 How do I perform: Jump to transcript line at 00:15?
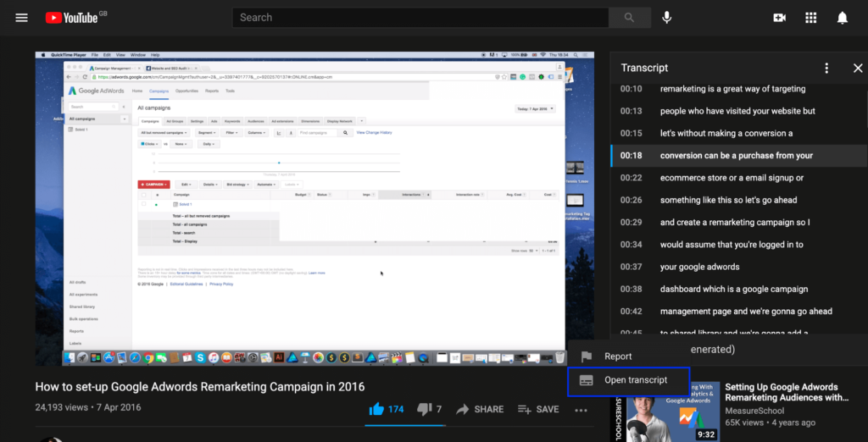(x=739, y=133)
